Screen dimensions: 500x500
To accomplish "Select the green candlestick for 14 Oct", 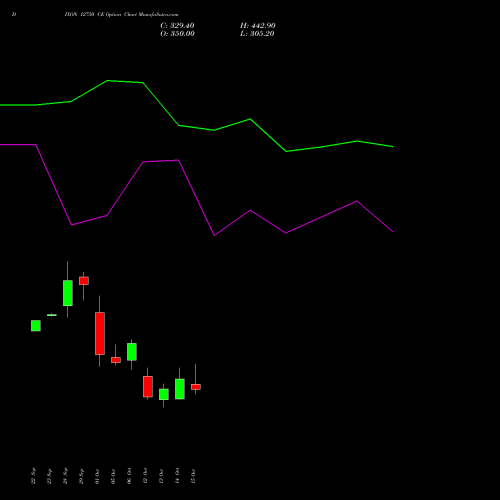I will coord(180,389).
